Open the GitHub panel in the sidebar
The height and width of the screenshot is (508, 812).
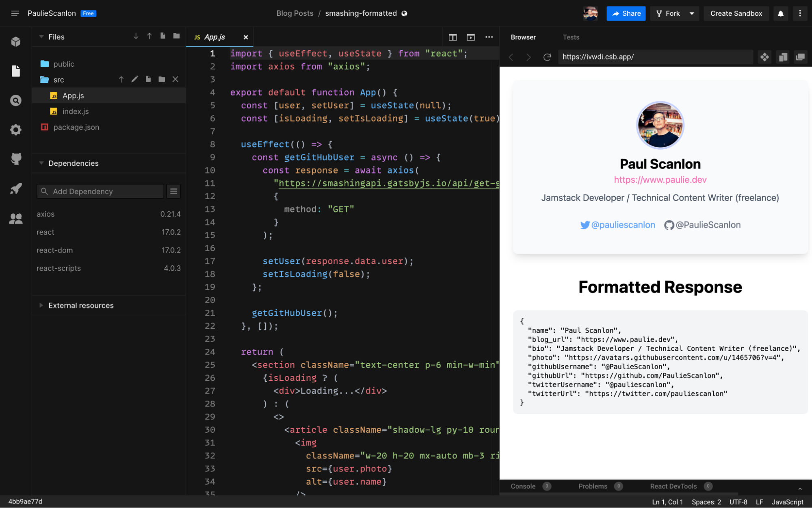coord(15,158)
